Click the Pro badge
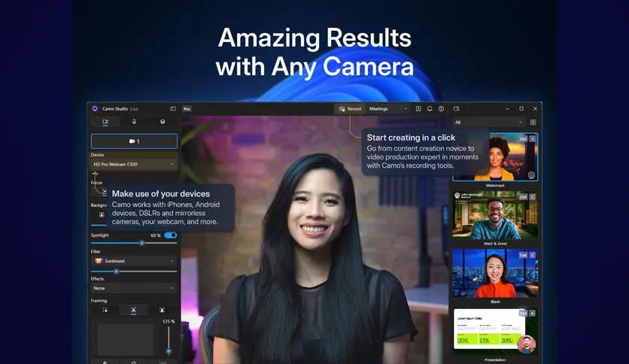629x364 pixels. point(187,108)
